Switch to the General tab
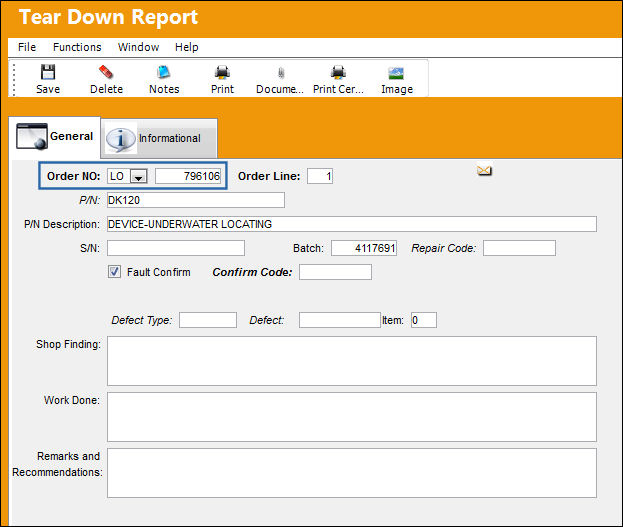The width and height of the screenshot is (623, 527). coord(55,137)
